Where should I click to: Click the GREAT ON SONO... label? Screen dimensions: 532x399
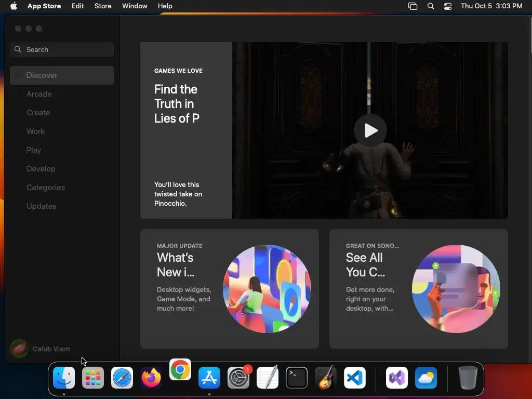(372, 246)
